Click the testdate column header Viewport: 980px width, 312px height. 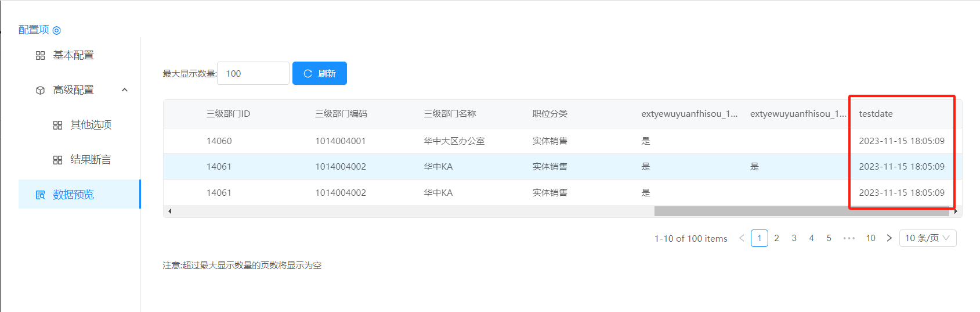[876, 114]
